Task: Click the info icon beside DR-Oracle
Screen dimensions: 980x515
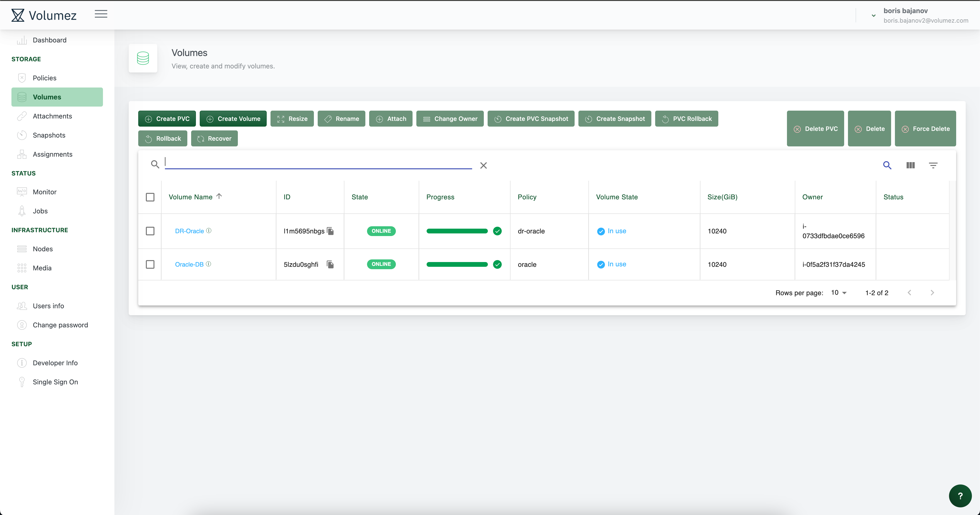Action: pyautogui.click(x=209, y=231)
